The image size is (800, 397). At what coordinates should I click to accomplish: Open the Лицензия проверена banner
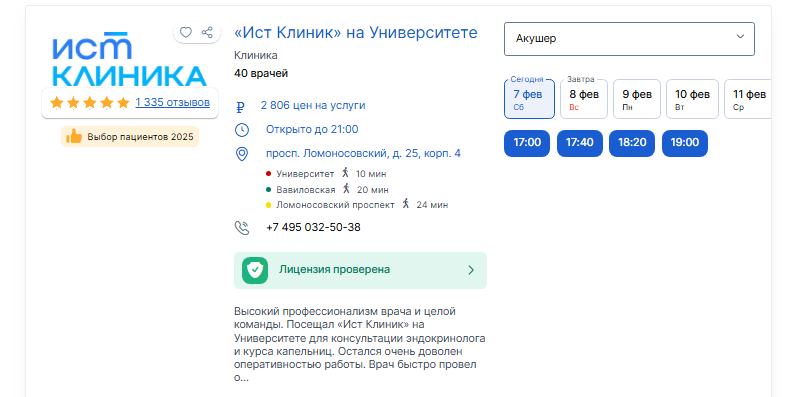(x=360, y=270)
